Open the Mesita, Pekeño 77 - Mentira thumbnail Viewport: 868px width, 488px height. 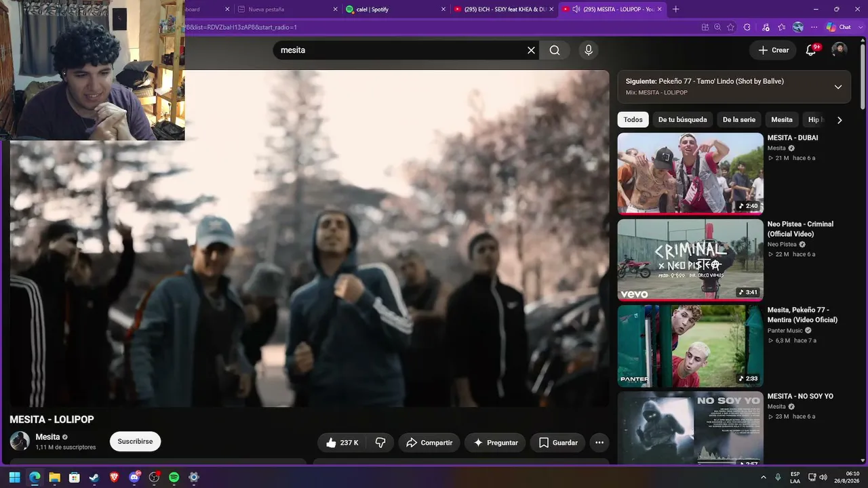pos(690,346)
